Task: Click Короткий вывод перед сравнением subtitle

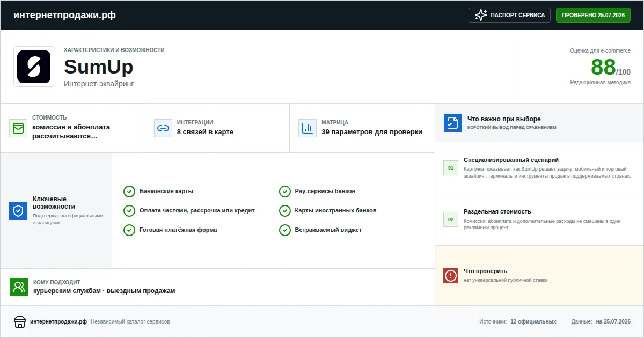Action: 512,128
